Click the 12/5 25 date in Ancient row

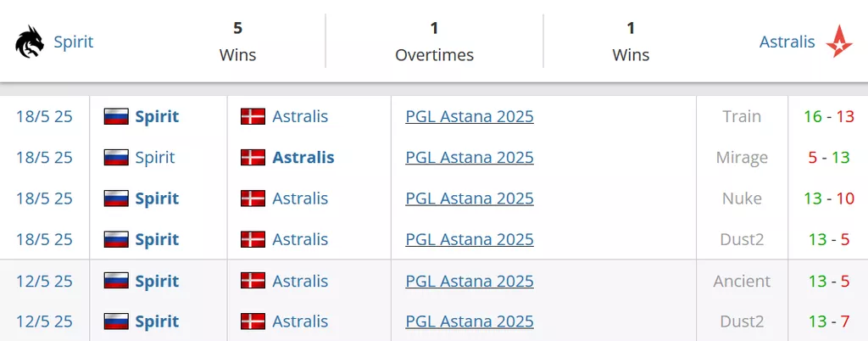44,281
